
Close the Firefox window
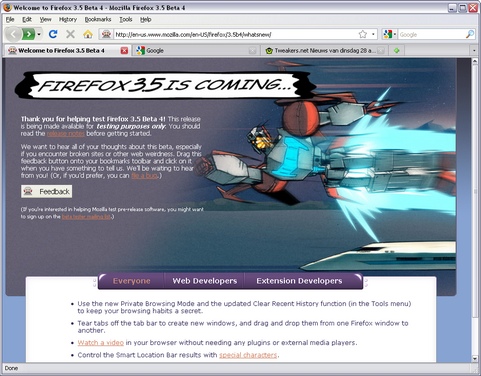pos(473,8)
